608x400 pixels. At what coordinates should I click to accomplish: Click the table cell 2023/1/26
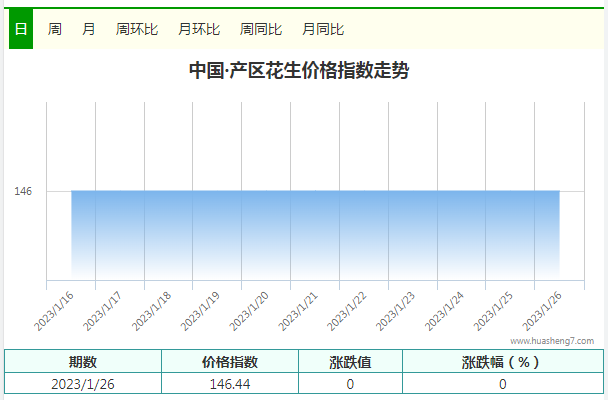pos(83,384)
